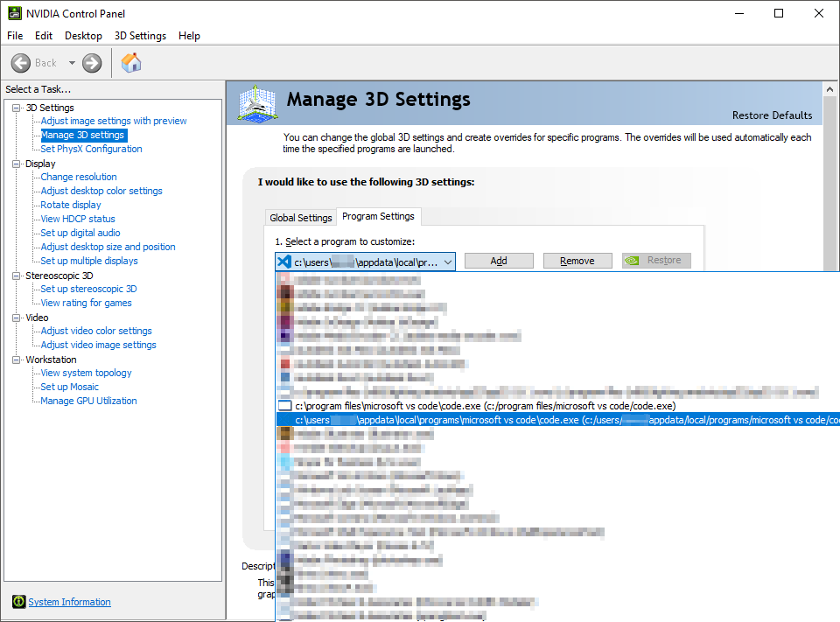Select Adjust image settings with preview
The width and height of the screenshot is (840, 622).
[114, 121]
